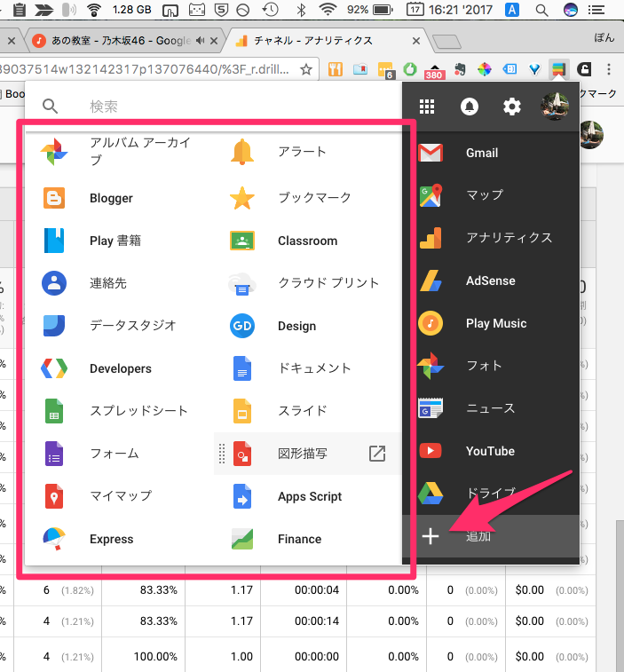Close the チャネル - アナリティクス tab
Viewport: 624px width, 672px height.
pyautogui.click(x=415, y=41)
